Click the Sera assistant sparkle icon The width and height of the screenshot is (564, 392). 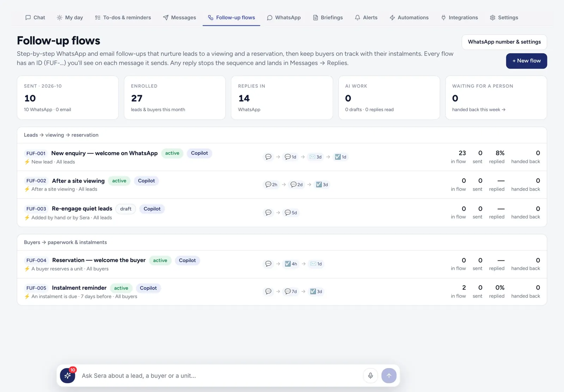67,375
